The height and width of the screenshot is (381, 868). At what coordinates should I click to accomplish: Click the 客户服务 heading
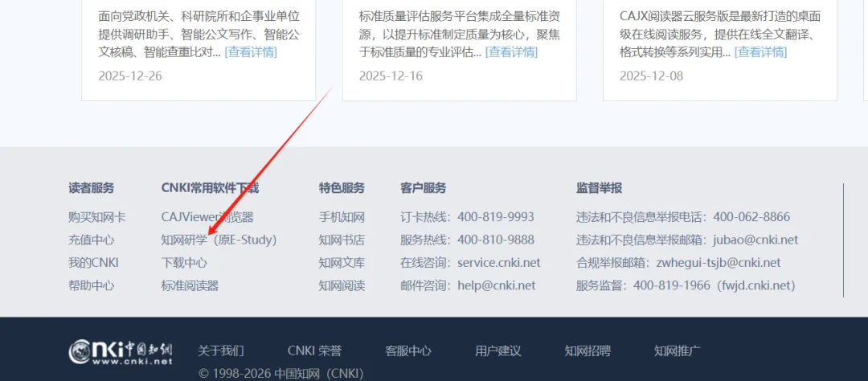(x=423, y=188)
